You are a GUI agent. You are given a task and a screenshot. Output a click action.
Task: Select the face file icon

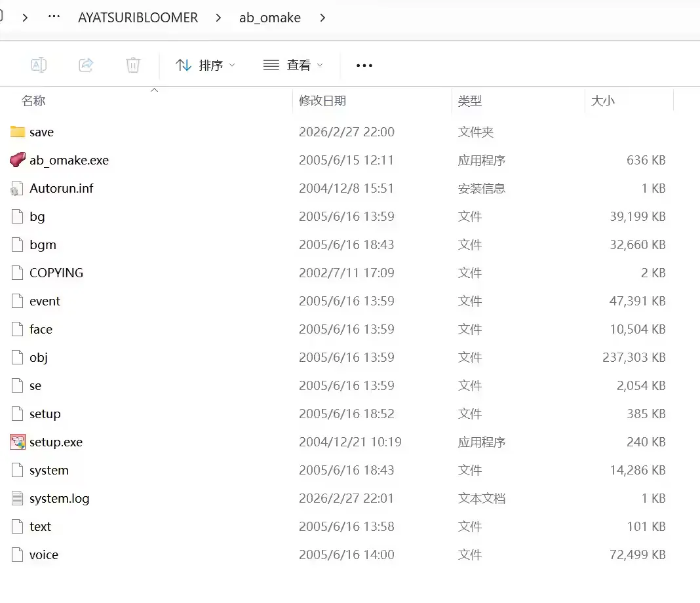pyautogui.click(x=18, y=329)
